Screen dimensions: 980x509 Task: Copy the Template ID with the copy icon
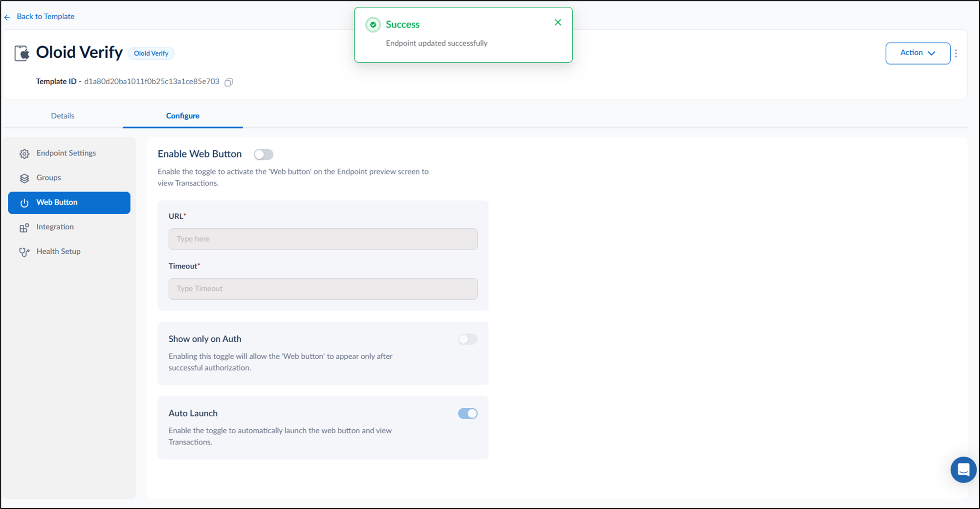click(x=228, y=82)
